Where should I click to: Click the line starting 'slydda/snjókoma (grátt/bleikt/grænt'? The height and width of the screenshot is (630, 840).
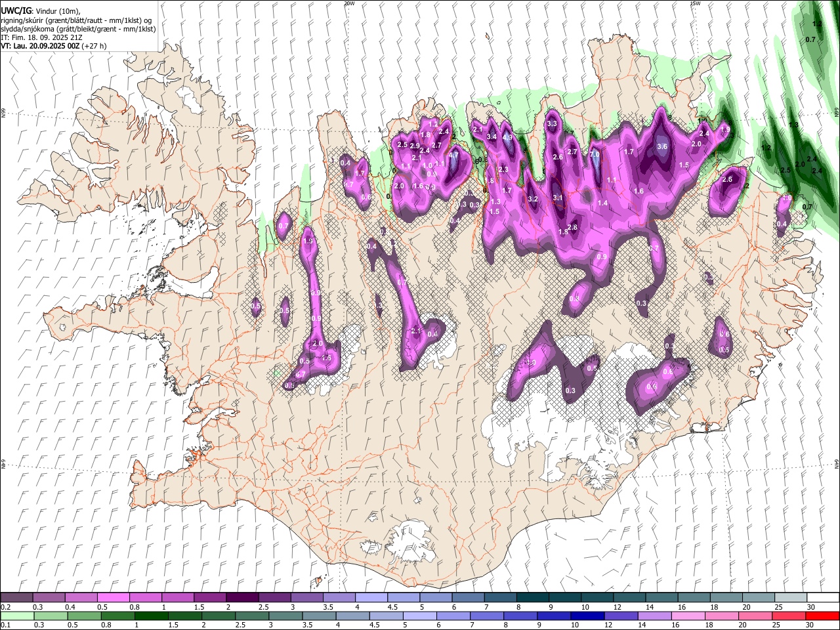pos(78,29)
